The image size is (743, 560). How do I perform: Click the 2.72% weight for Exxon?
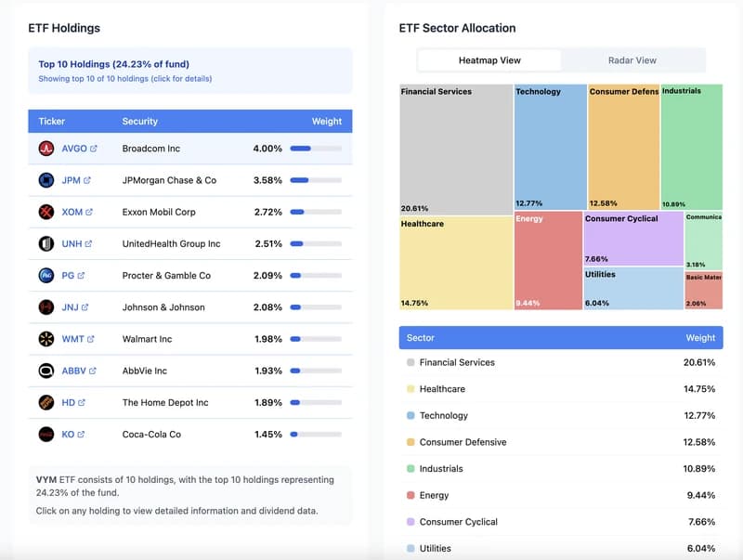coord(268,212)
